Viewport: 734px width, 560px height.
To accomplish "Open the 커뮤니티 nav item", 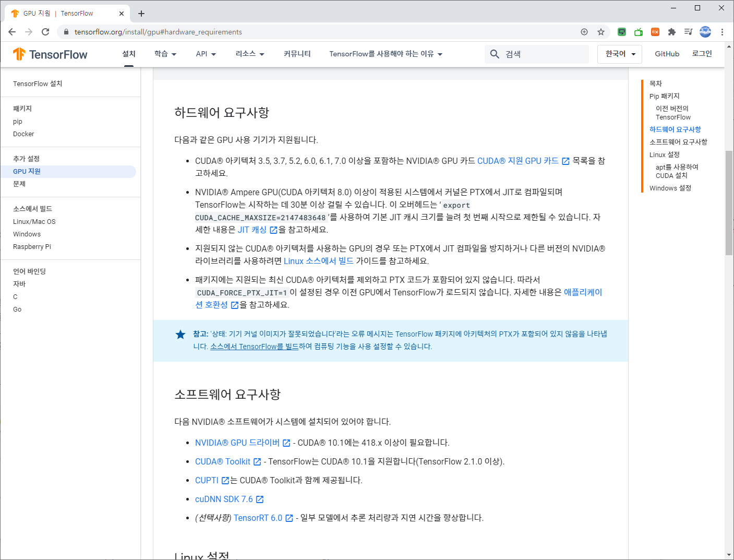I will click(x=297, y=54).
